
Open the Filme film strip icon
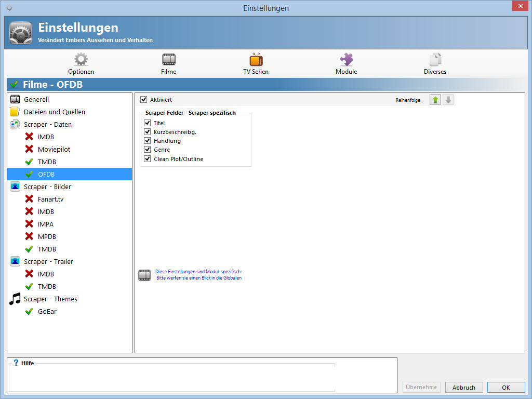[x=169, y=59]
